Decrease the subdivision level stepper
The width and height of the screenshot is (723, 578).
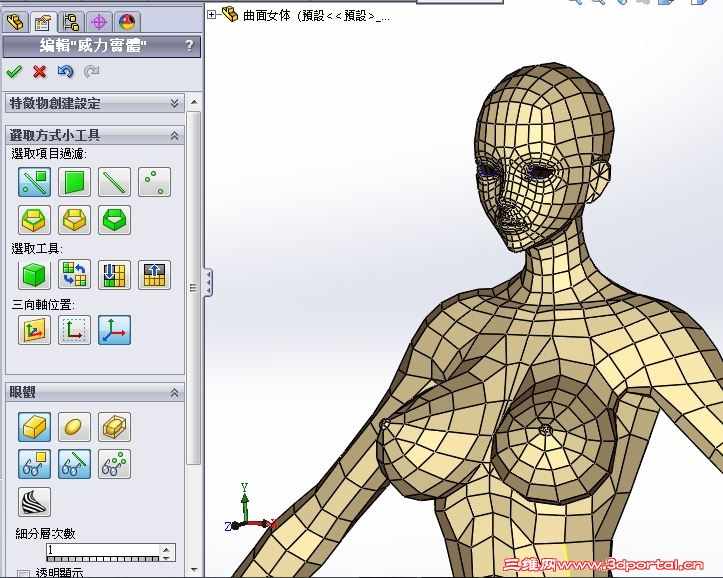tap(167, 556)
